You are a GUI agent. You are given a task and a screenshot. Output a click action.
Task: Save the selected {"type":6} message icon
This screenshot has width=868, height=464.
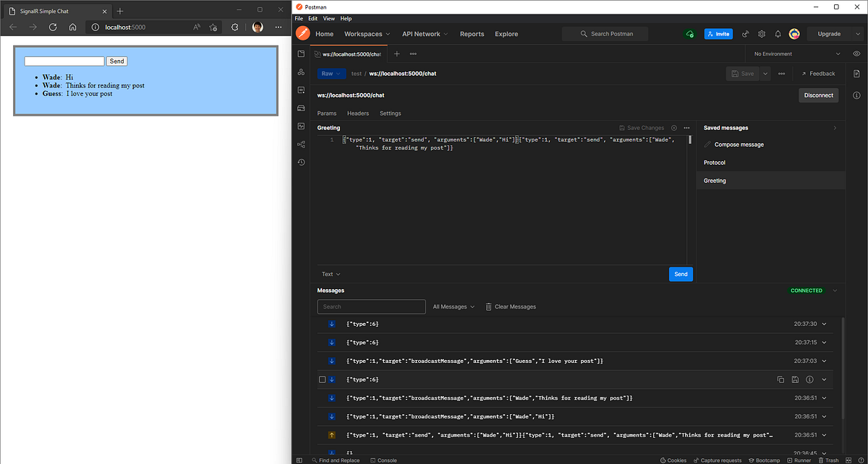click(795, 379)
